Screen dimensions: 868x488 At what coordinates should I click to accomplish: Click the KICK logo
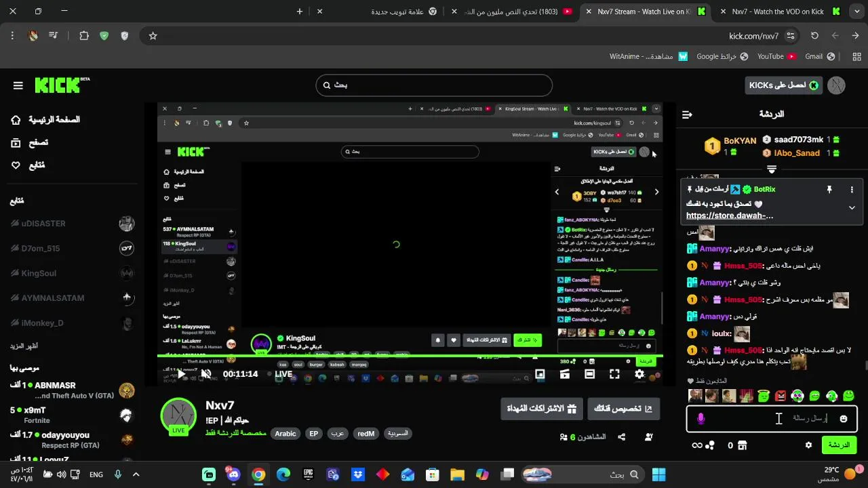(62, 85)
